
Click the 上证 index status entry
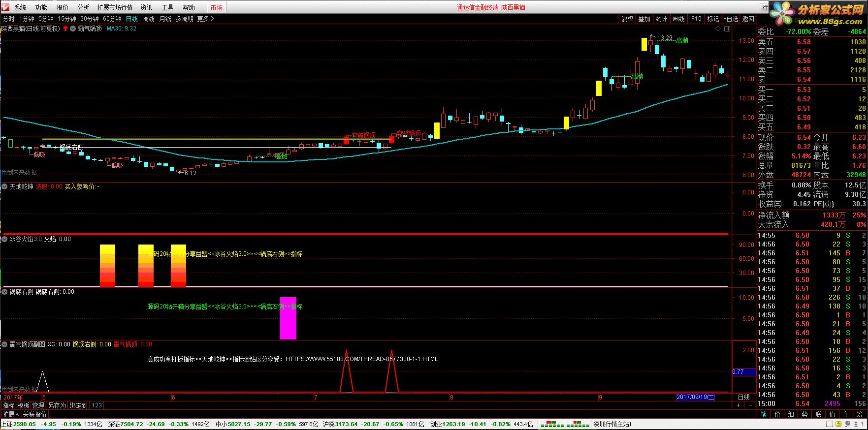tap(51, 424)
